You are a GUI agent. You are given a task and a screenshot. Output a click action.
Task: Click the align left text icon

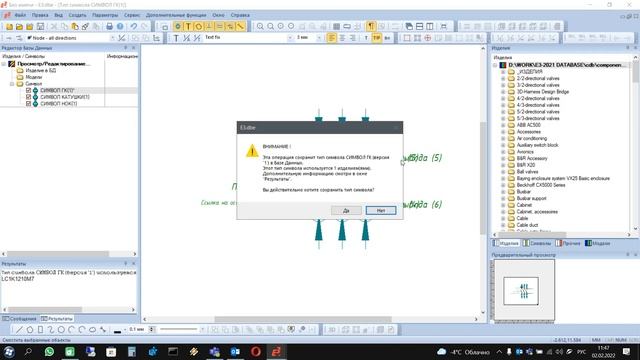coord(331,38)
